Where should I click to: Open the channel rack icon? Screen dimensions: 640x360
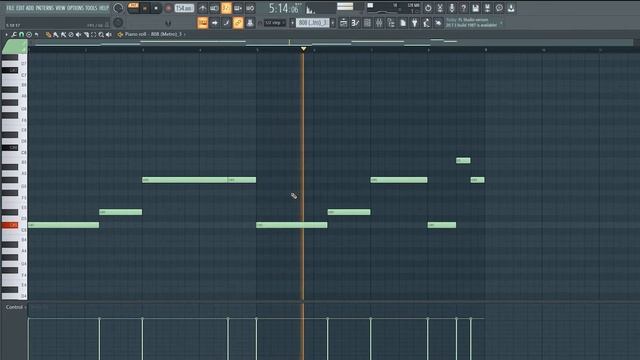click(x=367, y=23)
